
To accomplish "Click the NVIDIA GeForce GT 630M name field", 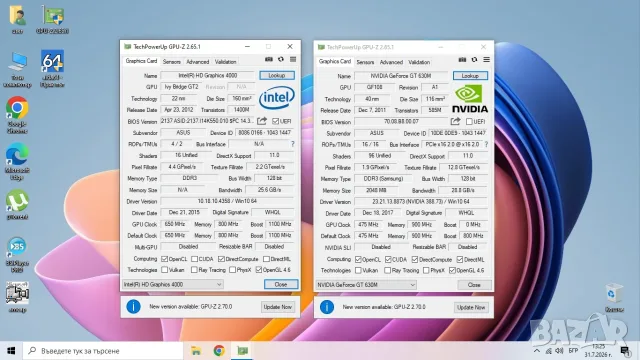I will tap(401, 76).
